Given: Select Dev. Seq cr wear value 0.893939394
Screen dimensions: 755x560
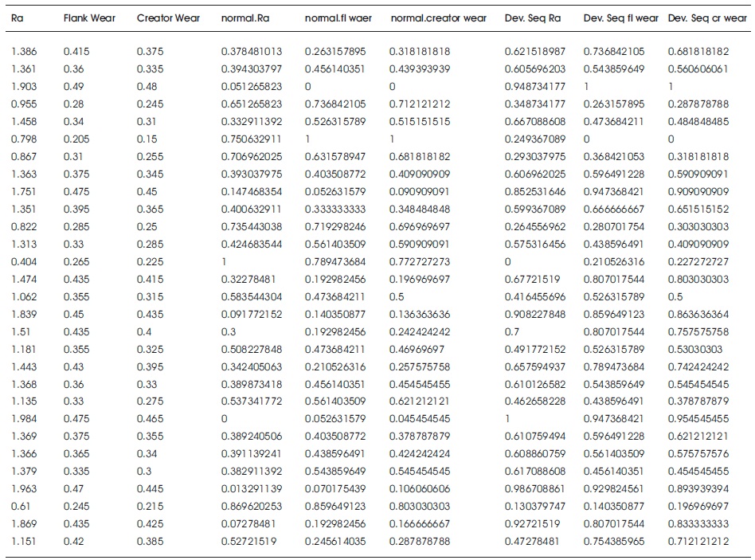Looking at the screenshot, I should [x=698, y=489].
